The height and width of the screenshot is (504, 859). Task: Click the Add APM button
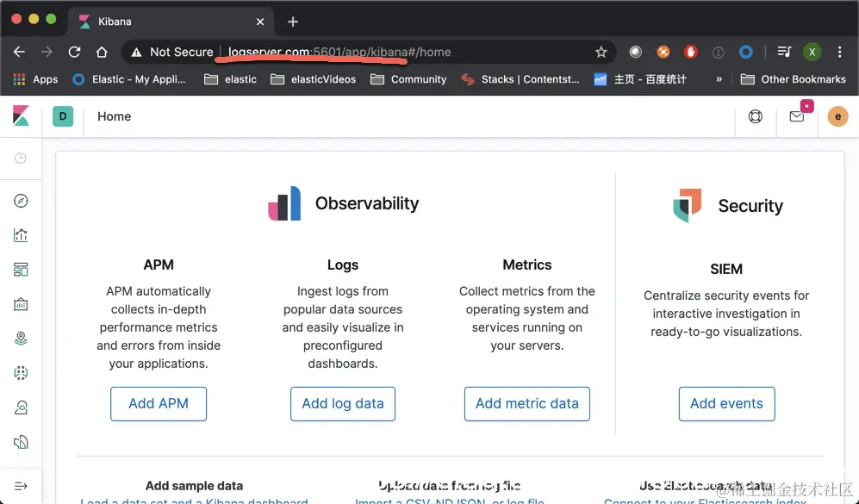pos(159,404)
